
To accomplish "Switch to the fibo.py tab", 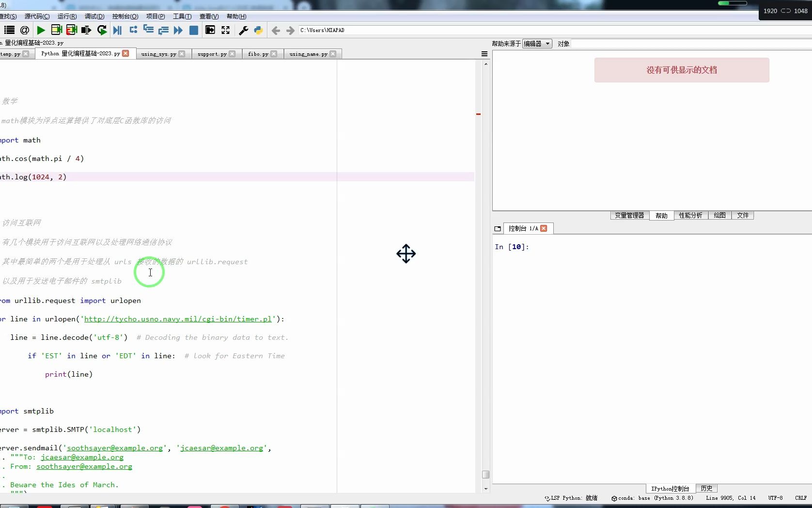I will coord(258,54).
